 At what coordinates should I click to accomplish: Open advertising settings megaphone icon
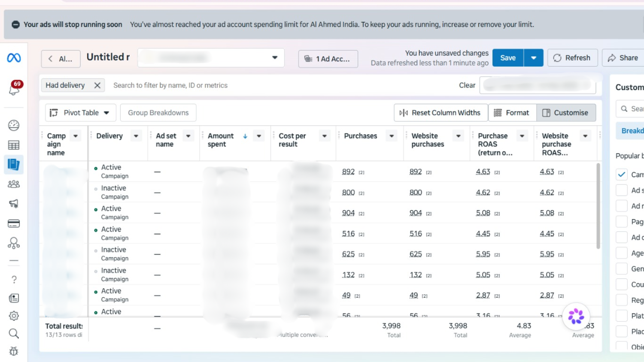(x=14, y=204)
